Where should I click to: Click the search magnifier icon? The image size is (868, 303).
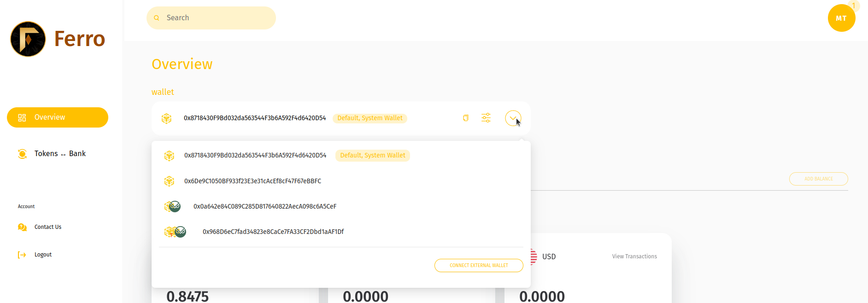pos(157,18)
